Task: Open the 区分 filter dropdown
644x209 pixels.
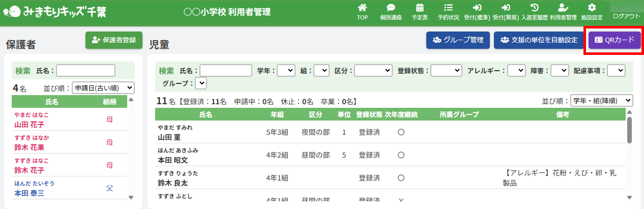Action: pos(373,70)
